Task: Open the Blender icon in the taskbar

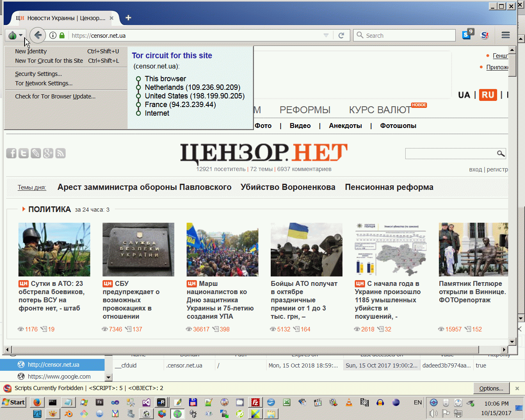Action: pyautogui.click(x=68, y=414)
